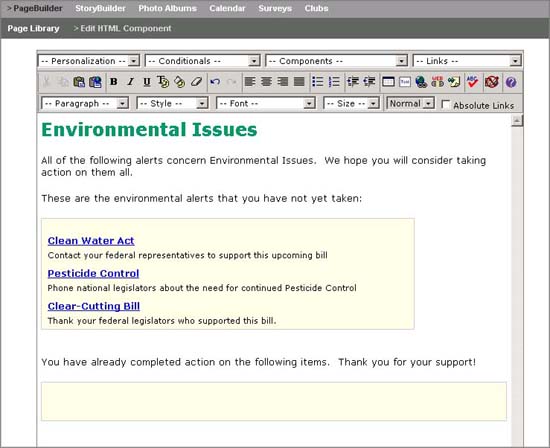Open the Clear-Cutting Bill link
The image size is (550, 448).
click(x=94, y=306)
